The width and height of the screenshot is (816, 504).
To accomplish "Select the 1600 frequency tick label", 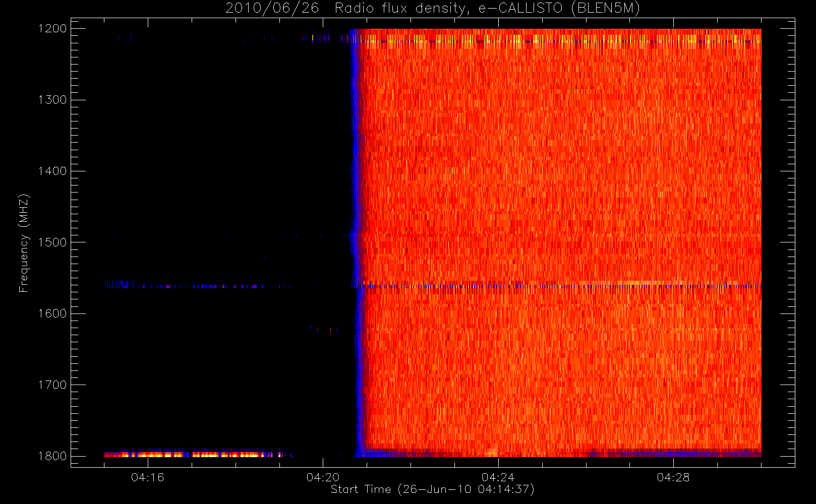I will [52, 313].
